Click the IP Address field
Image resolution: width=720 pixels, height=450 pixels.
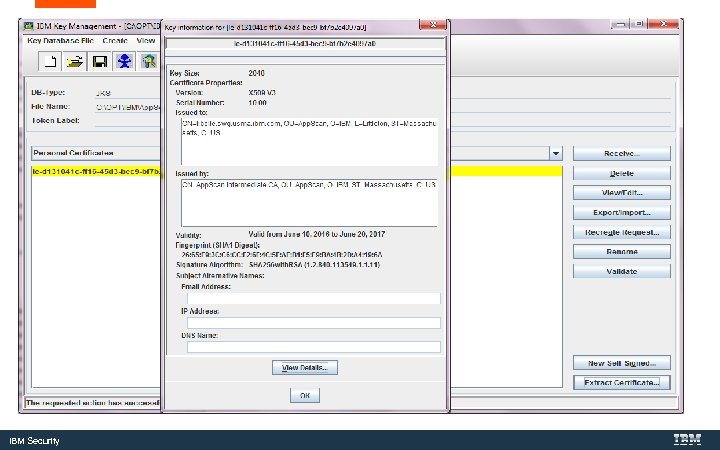click(314, 323)
